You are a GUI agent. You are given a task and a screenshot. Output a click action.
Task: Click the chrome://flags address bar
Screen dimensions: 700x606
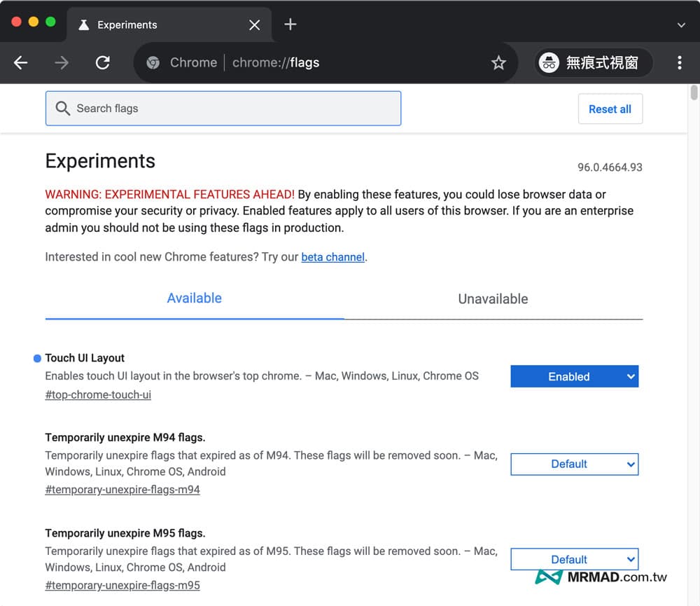click(326, 62)
